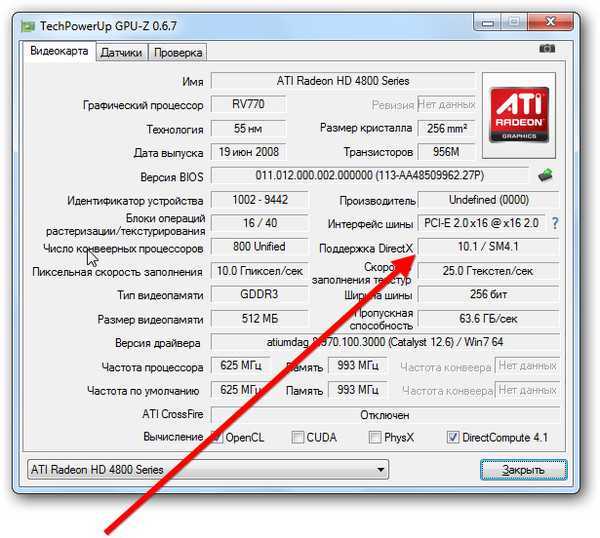Click the GDDR3 memory type field
600x538 pixels.
pyautogui.click(x=259, y=295)
